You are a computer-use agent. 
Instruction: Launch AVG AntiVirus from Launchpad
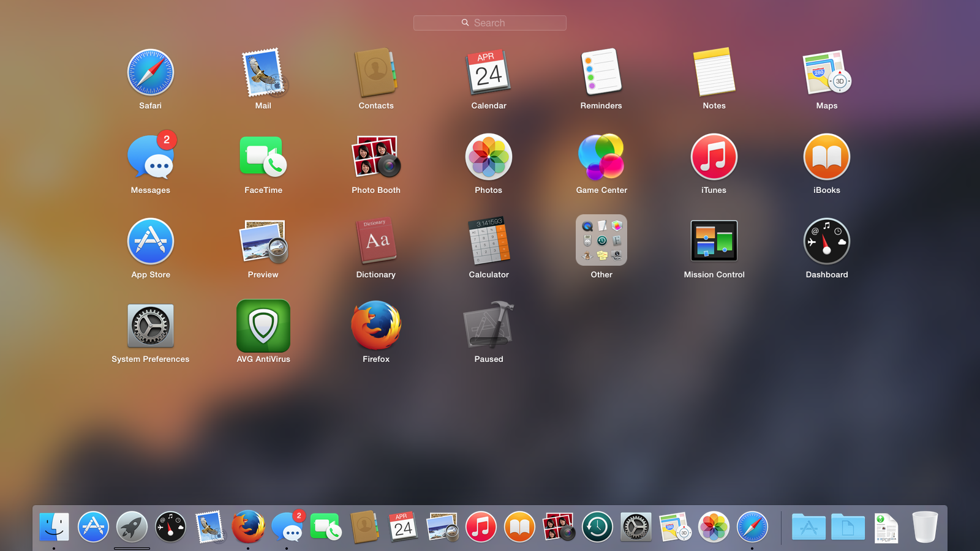pyautogui.click(x=263, y=326)
